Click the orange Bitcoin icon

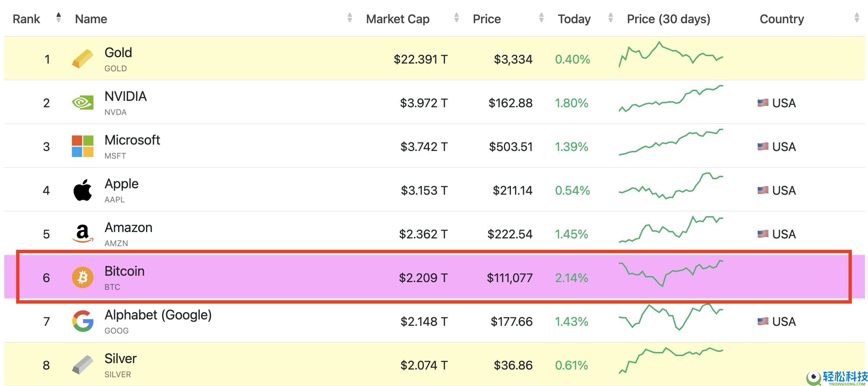pyautogui.click(x=83, y=277)
